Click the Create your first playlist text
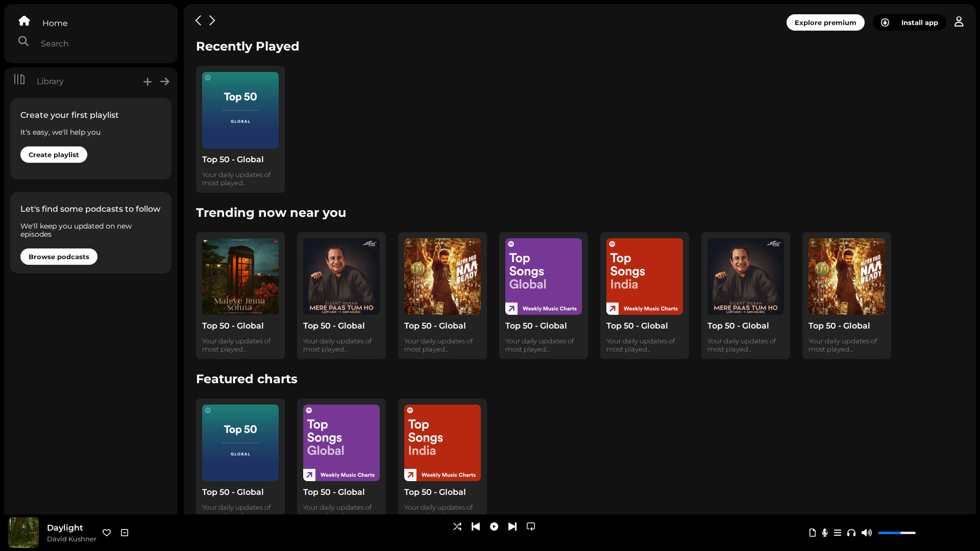 click(69, 115)
